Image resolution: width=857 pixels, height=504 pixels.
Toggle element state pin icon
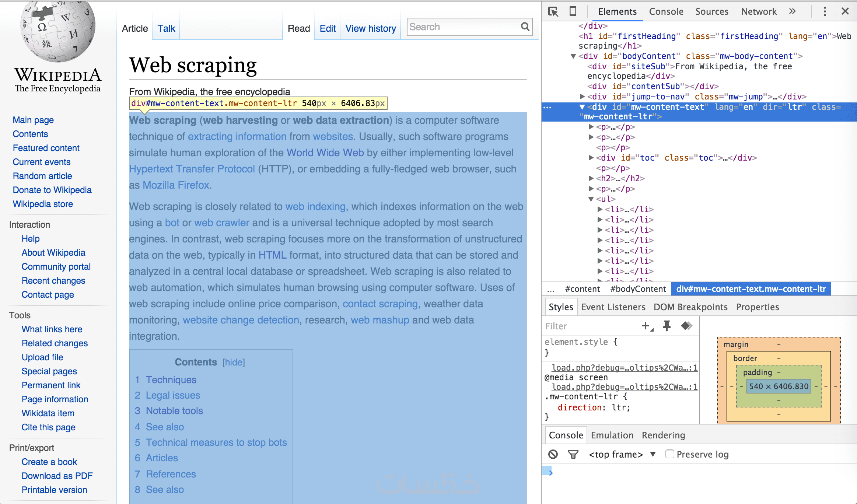tap(667, 326)
